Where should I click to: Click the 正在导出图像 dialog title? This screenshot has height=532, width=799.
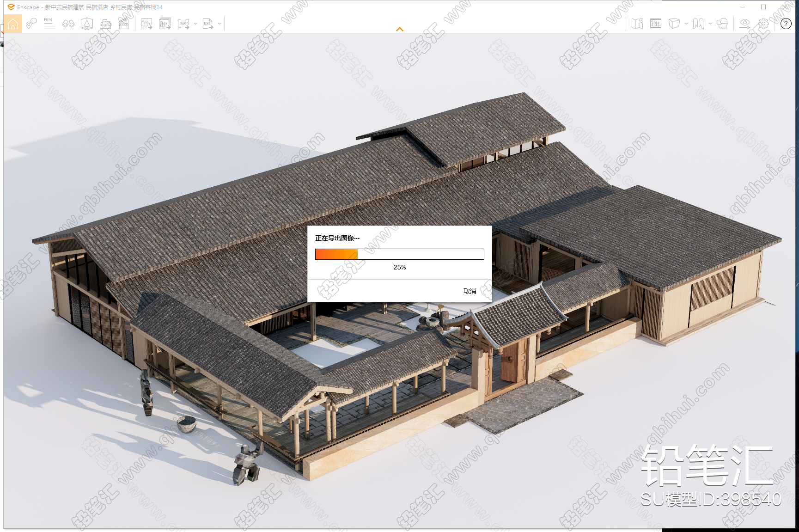click(x=337, y=238)
